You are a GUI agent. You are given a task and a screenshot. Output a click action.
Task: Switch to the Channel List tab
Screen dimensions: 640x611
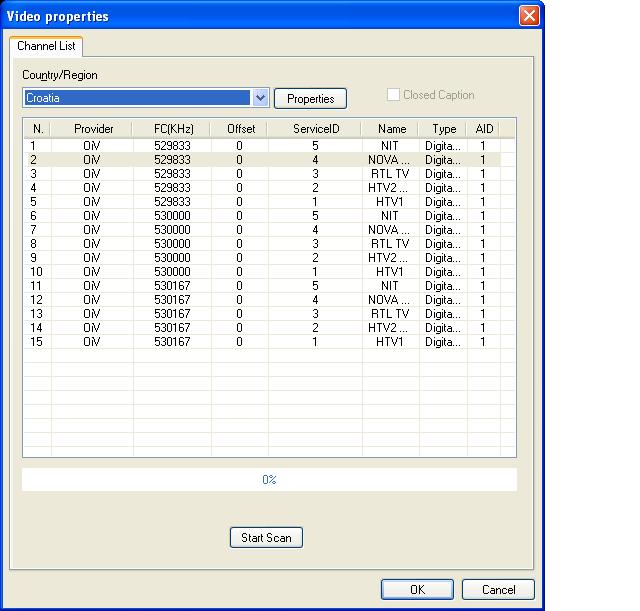47,47
